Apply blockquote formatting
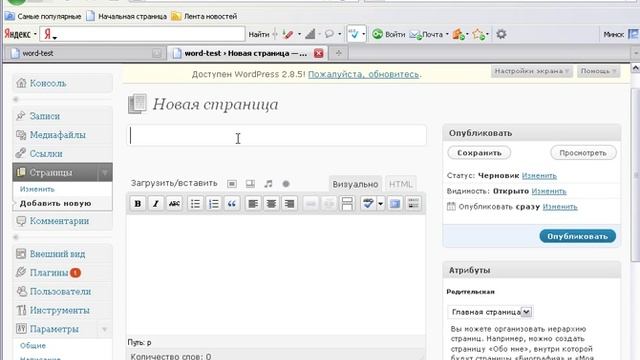This screenshot has height=360, width=640. (x=231, y=203)
